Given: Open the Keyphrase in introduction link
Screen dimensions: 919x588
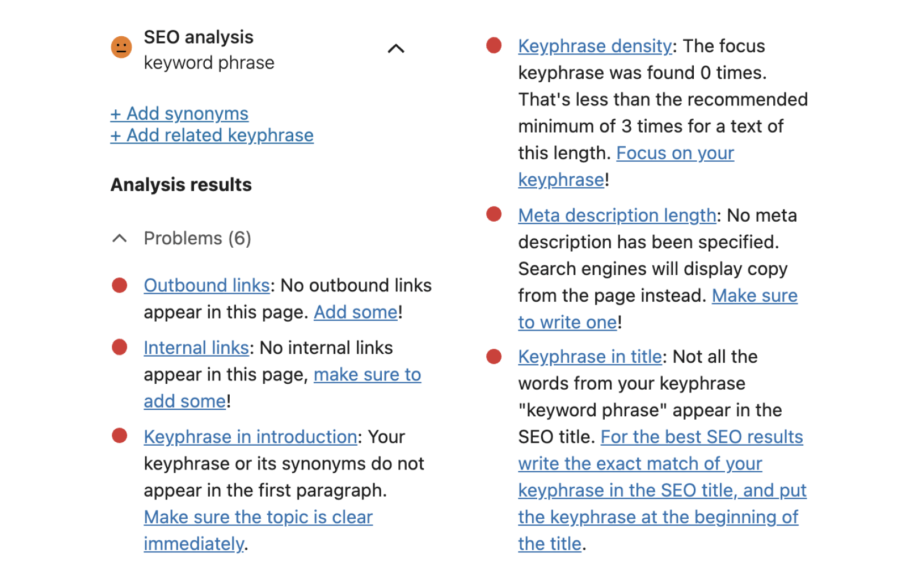Looking at the screenshot, I should pos(250,437).
